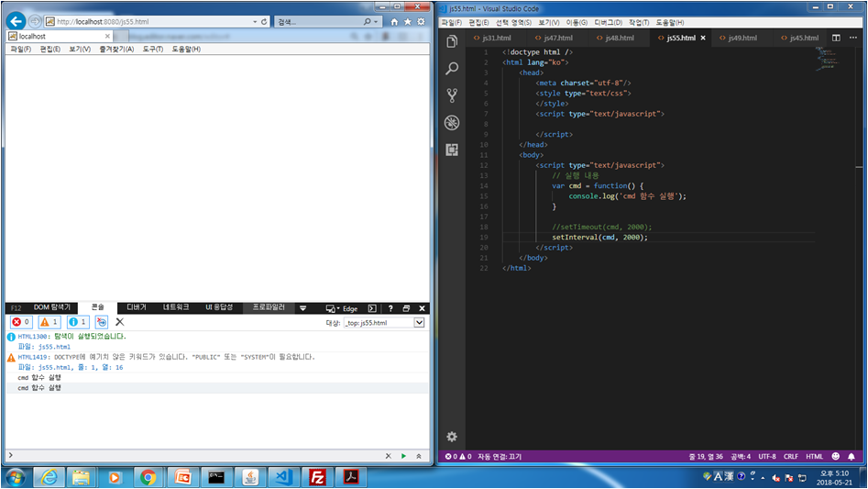Expand console input to multiline mode
This screenshot has height=489, width=868.
coord(419,456)
